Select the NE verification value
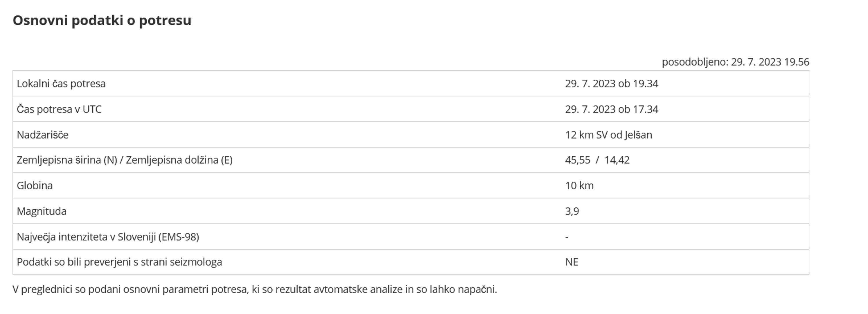The image size is (868, 314). tap(572, 262)
